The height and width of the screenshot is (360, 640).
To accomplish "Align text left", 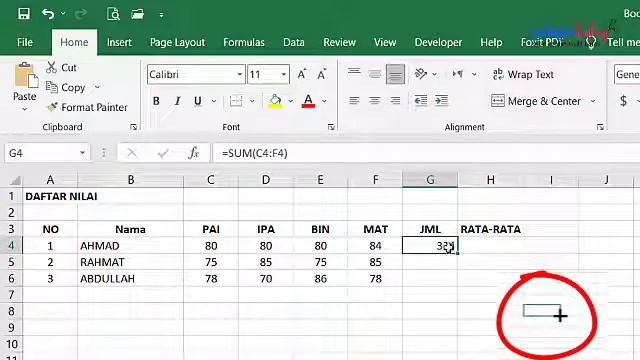I will point(354,100).
